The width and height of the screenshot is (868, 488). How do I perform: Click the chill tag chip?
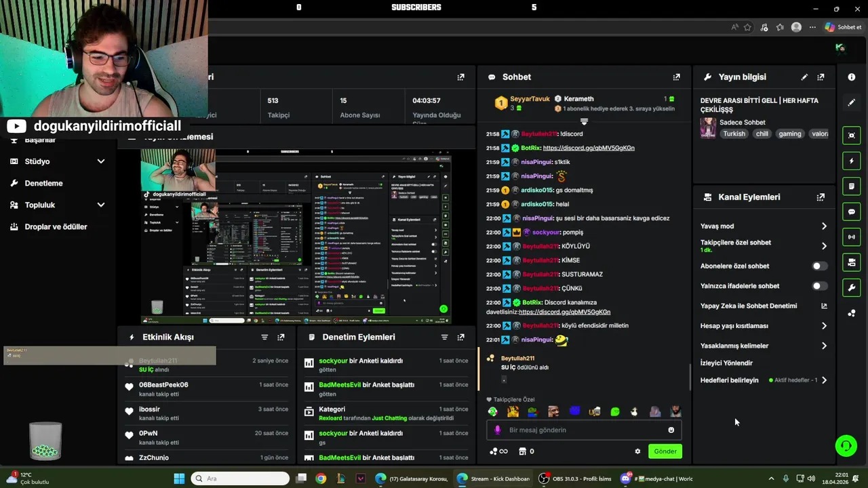point(762,134)
